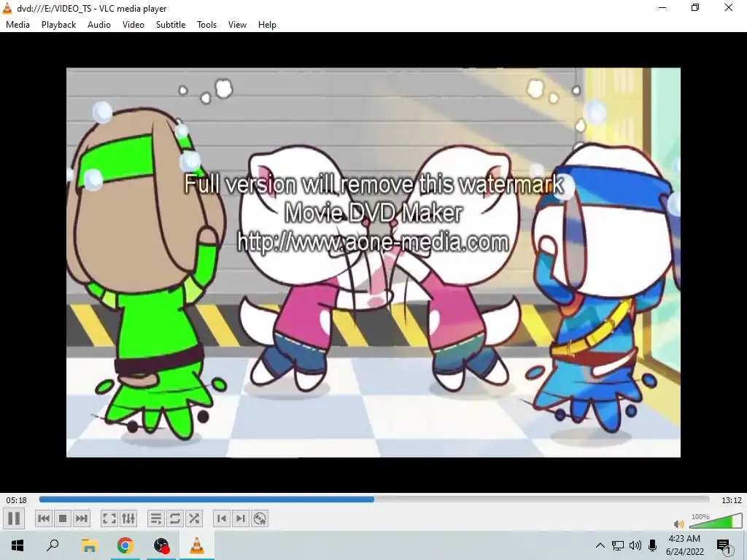
Task: Click the VLC taskbar icon
Action: coord(197,545)
